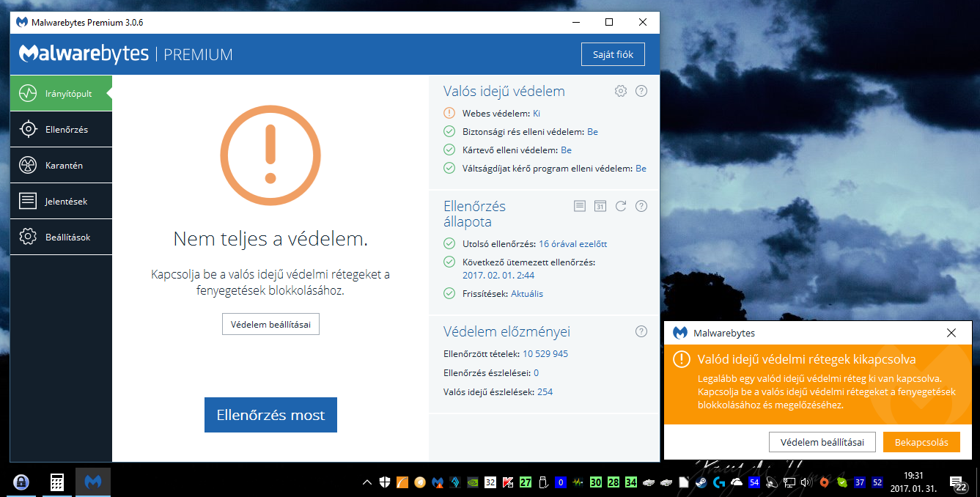Image resolution: width=980 pixels, height=497 pixels.
Task: Click the scan detections value 0
Action: point(536,373)
